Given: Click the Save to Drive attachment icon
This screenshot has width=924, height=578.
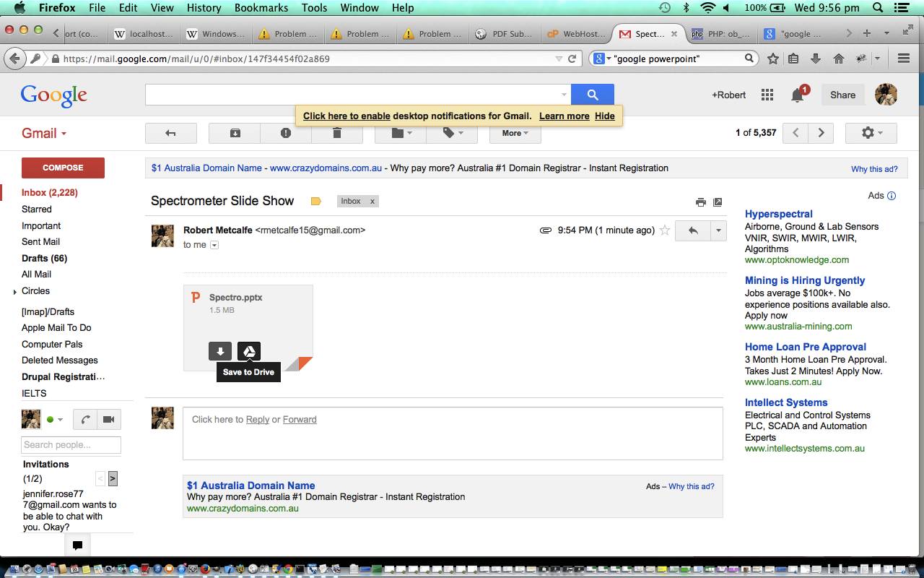Looking at the screenshot, I should [249, 351].
